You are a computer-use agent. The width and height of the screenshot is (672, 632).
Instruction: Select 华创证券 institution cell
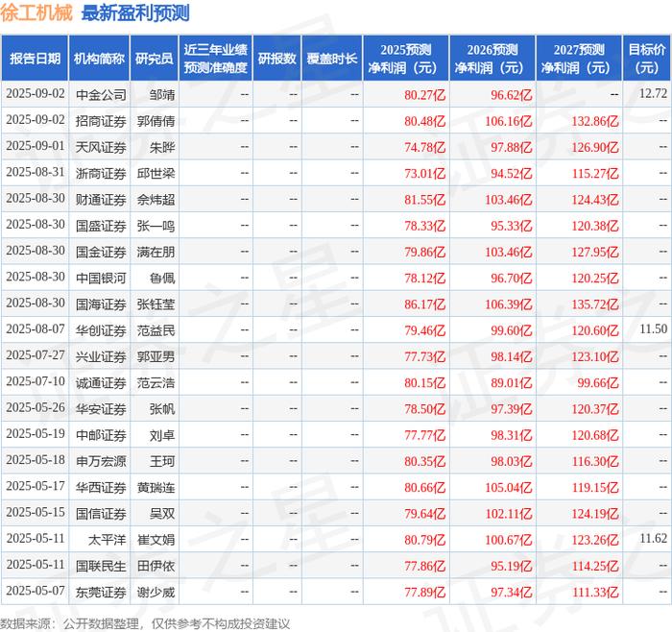pos(101,330)
